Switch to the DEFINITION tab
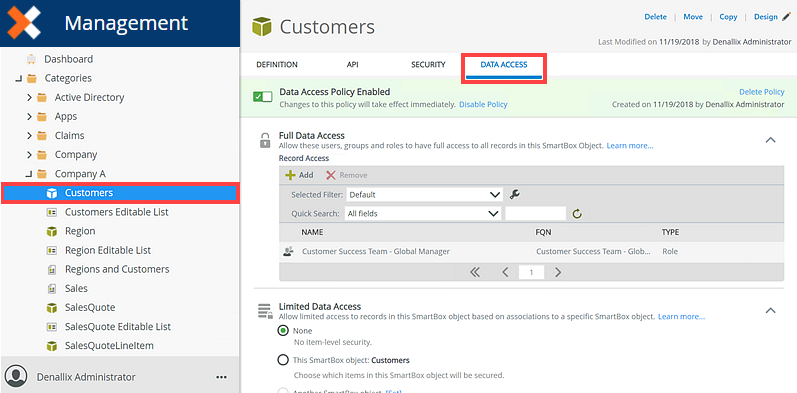The height and width of the screenshot is (393, 797). pyautogui.click(x=277, y=65)
